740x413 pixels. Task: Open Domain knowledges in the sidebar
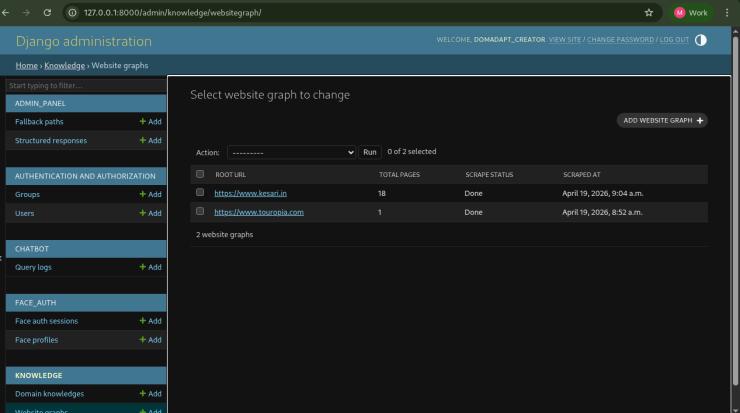click(50, 394)
